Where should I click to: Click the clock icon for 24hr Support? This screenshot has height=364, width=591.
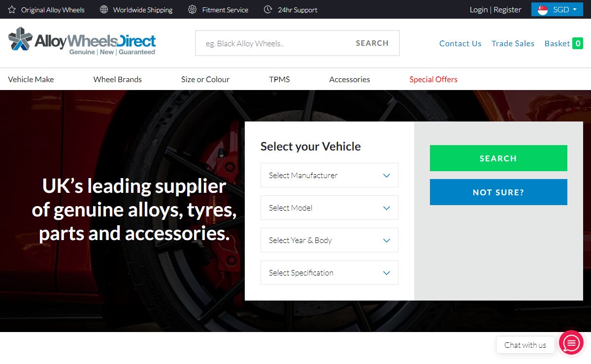click(x=268, y=10)
